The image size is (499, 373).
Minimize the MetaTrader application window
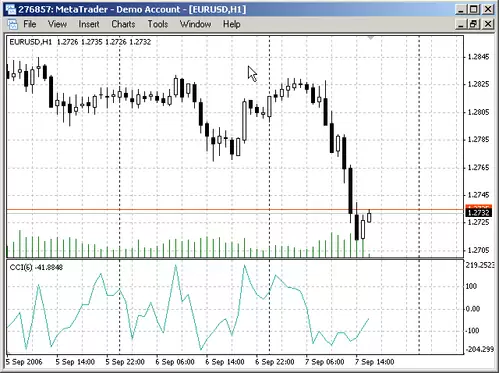point(461,9)
